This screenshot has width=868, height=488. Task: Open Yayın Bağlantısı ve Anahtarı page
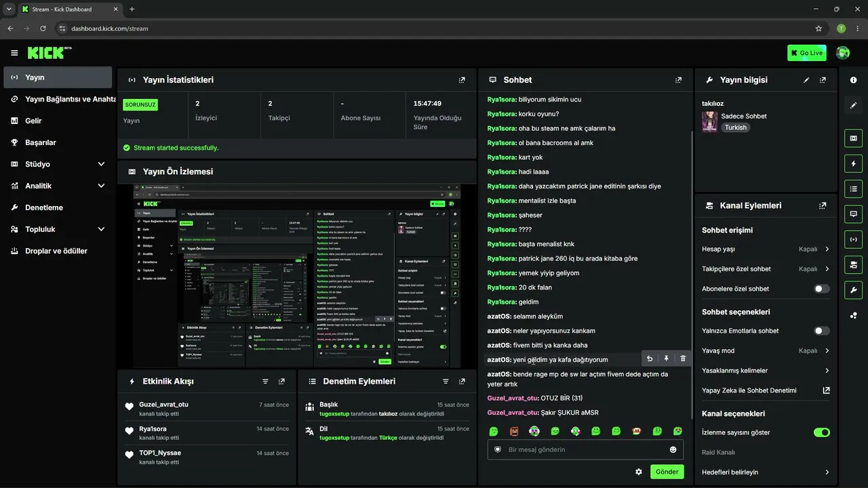pyautogui.click(x=58, y=99)
